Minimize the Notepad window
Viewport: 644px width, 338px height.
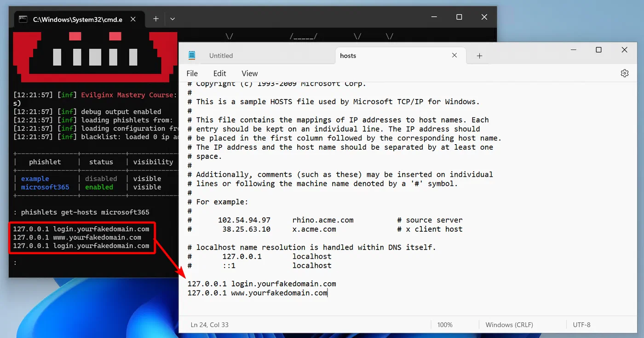[573, 50]
